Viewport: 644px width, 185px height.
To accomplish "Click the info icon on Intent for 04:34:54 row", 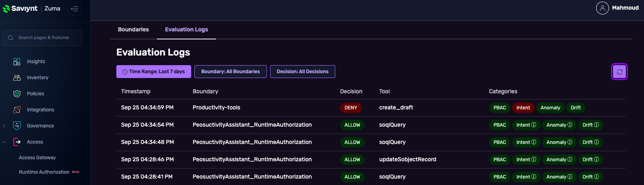I will pos(534,125).
